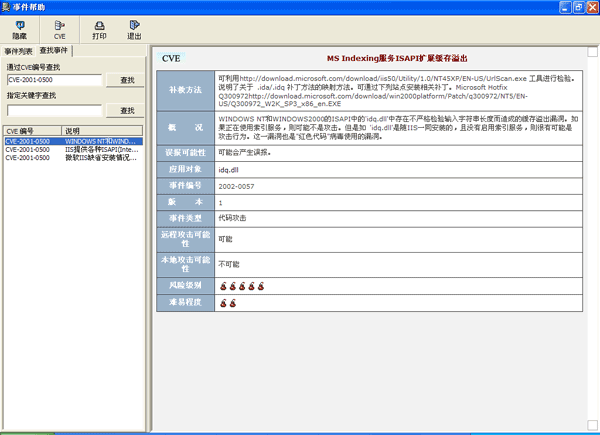Click the 概况 row header

point(186,128)
